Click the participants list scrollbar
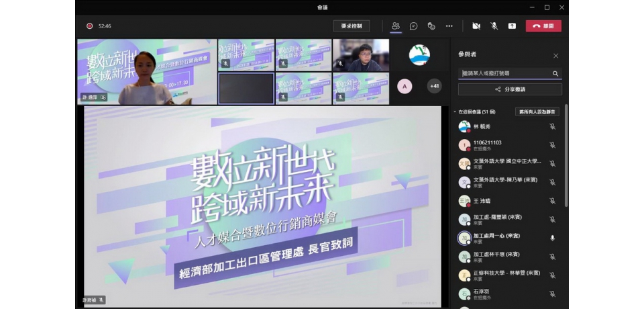644x309 pixels. [566, 156]
